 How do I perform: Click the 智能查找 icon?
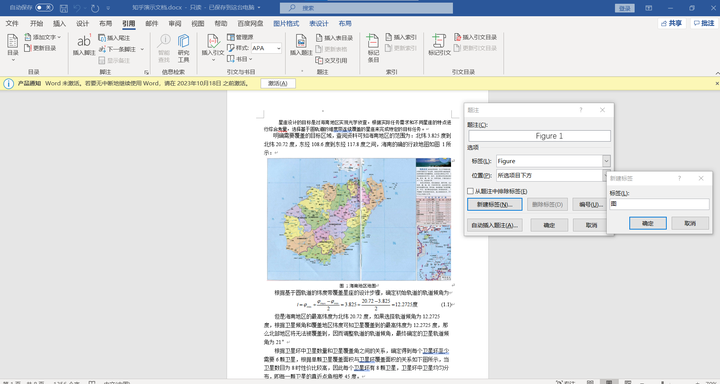164,41
